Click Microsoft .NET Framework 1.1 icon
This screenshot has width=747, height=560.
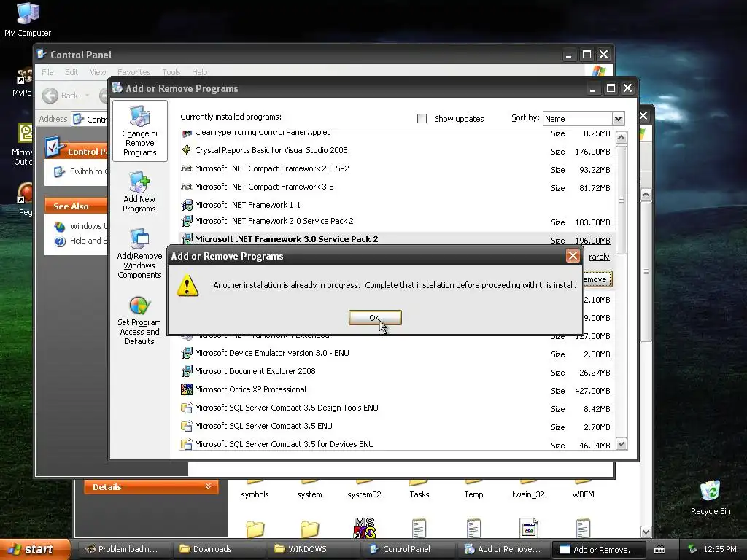point(187,205)
